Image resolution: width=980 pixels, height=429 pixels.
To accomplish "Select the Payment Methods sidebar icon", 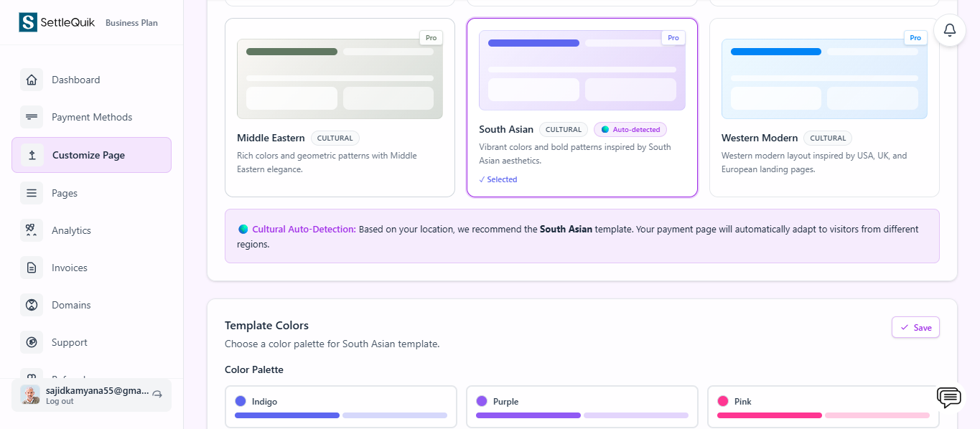I will 32,117.
